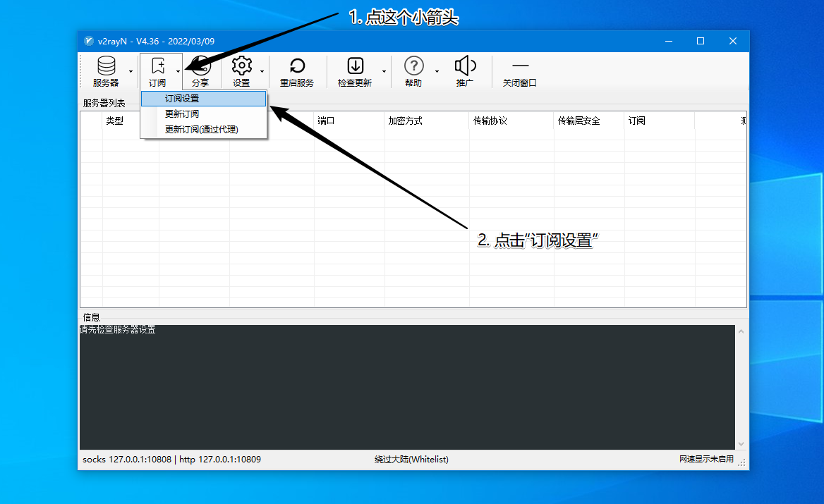Click the info log scrollbar down arrow
Image resolution: width=824 pixels, height=504 pixels.
(x=741, y=443)
